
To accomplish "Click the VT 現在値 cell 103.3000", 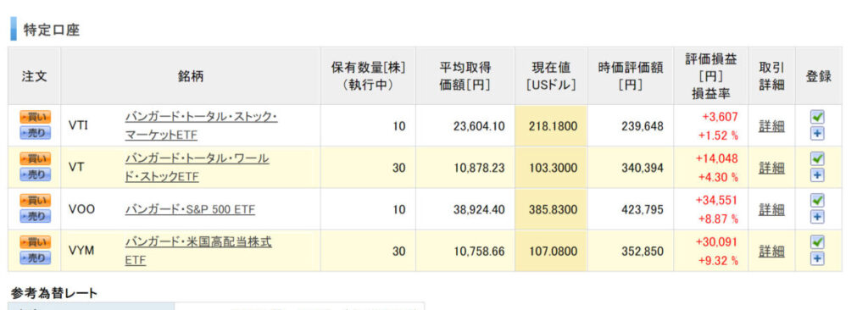I will click(551, 167).
